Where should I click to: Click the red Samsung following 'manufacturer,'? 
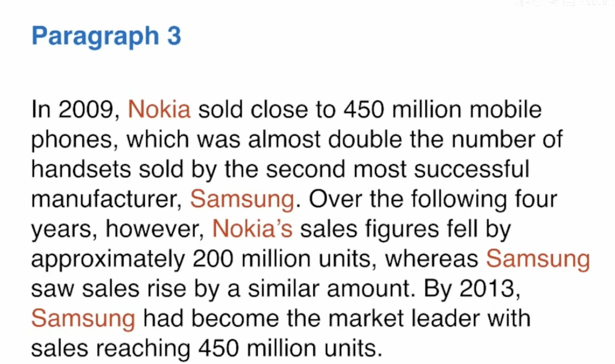(x=242, y=199)
